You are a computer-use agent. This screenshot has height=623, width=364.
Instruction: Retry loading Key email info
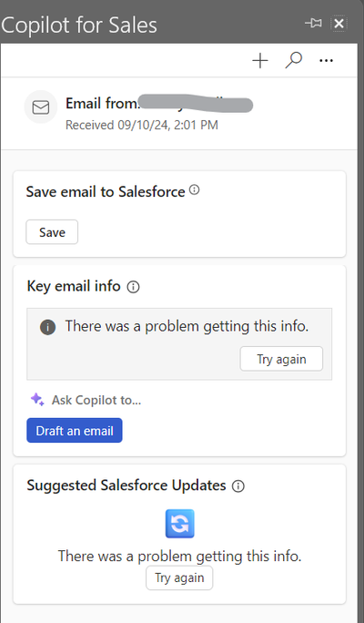(281, 359)
